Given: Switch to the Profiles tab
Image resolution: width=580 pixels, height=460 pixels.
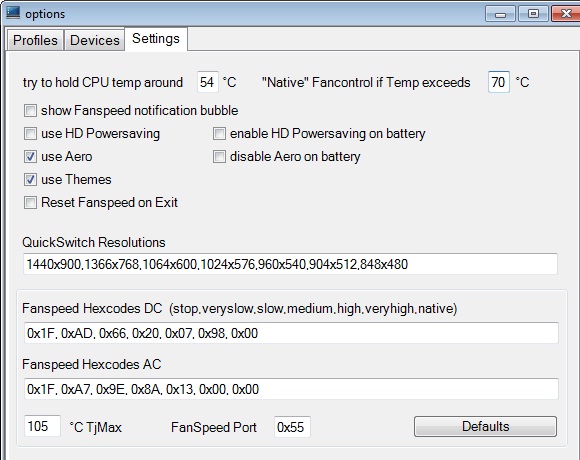Looking at the screenshot, I should click(35, 40).
